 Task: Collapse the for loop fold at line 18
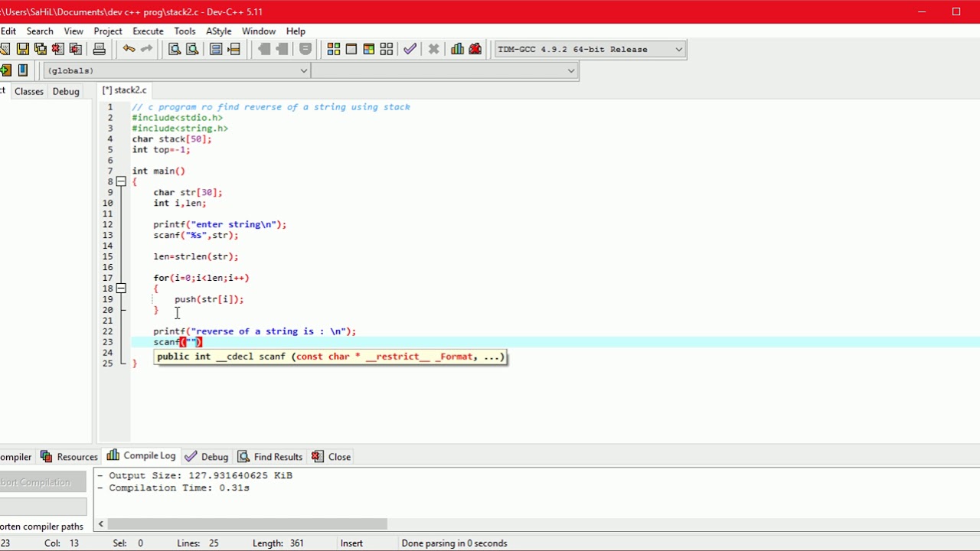point(121,289)
